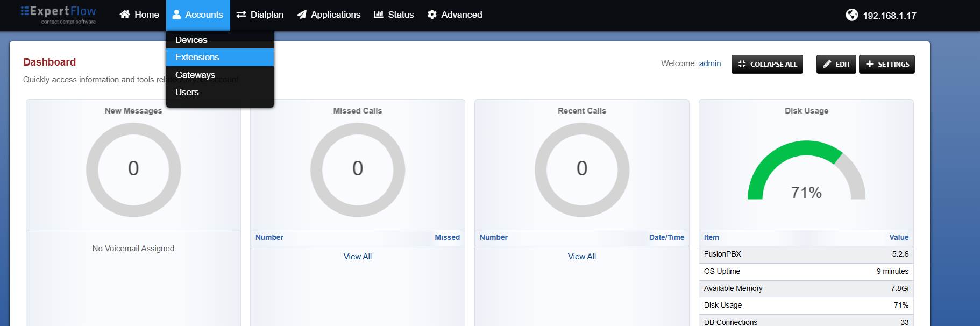Click the Accounts user icon

tap(176, 15)
